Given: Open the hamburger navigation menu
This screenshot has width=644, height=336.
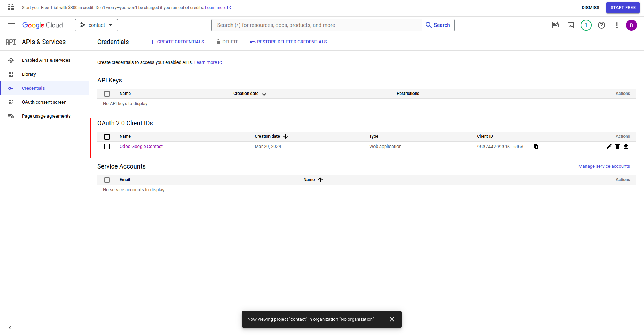Looking at the screenshot, I should (x=12, y=25).
